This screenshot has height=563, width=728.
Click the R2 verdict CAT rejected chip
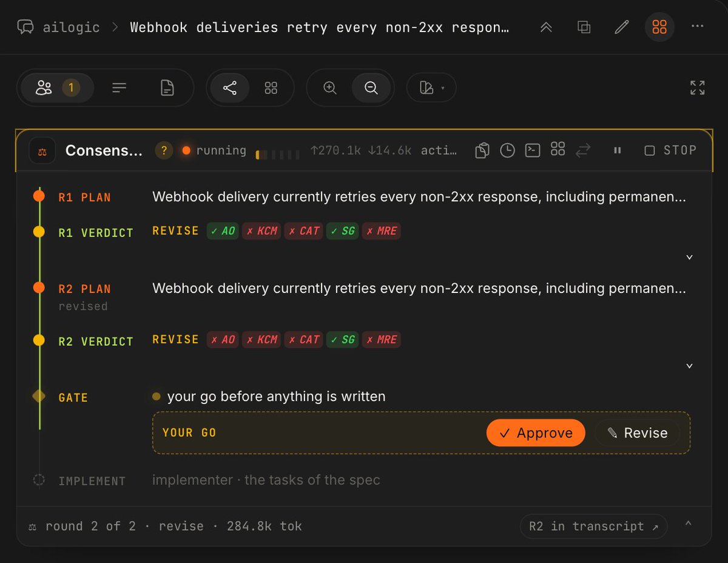coord(304,340)
